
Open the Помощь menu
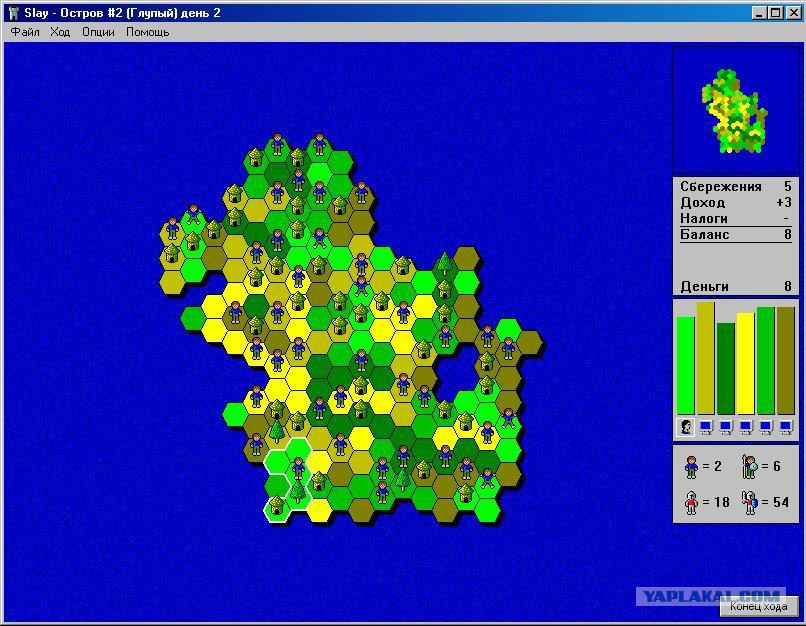click(x=148, y=32)
